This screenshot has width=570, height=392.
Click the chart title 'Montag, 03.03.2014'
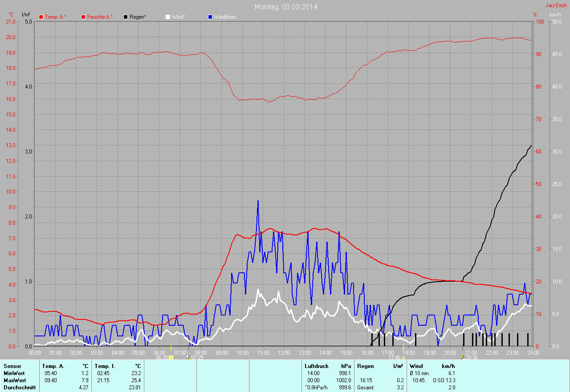[286, 7]
